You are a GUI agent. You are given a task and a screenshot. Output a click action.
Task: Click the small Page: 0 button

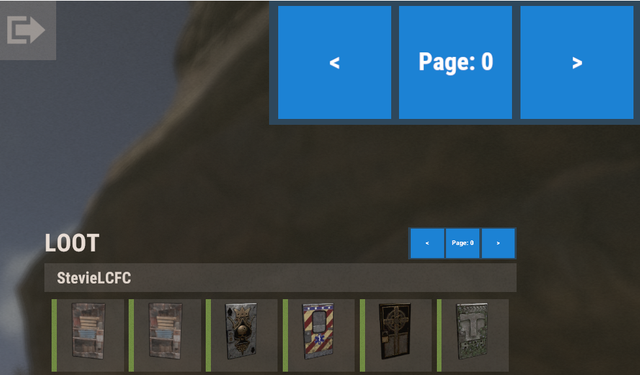(462, 243)
